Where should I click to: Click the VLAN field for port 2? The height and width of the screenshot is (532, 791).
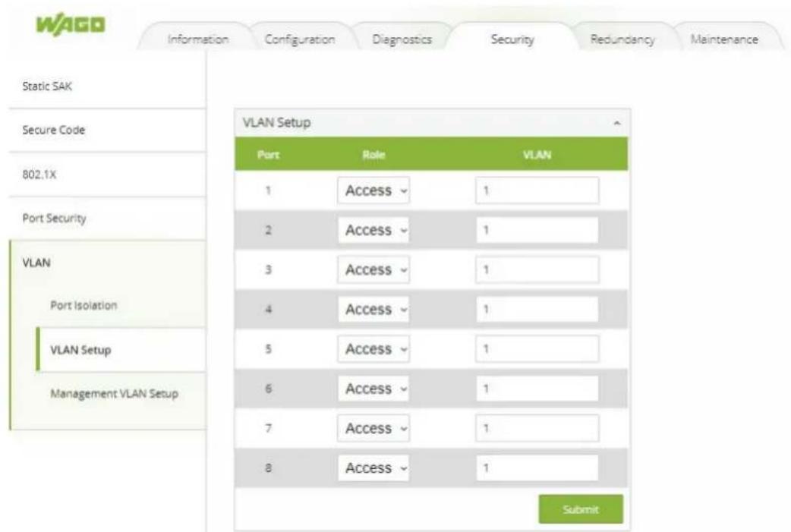click(x=537, y=230)
